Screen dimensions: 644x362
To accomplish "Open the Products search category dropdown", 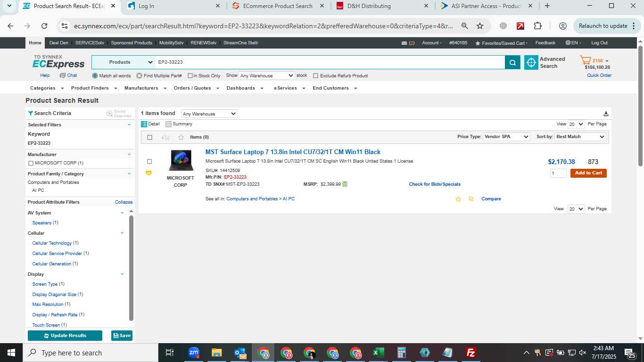I will (123, 62).
